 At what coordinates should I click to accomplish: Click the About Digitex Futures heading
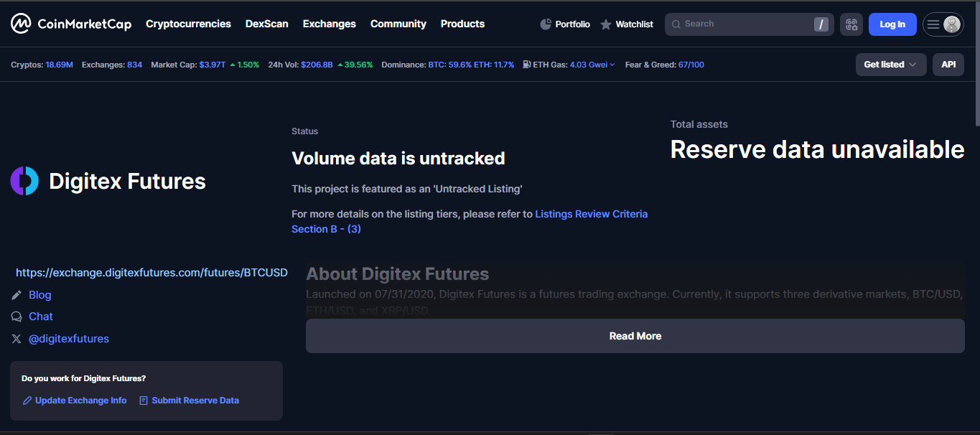[x=398, y=273]
